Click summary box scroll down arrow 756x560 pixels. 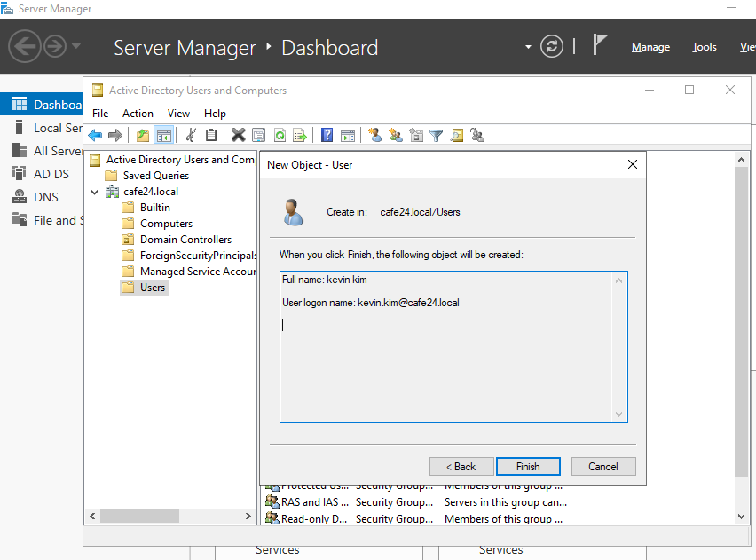[619, 414]
